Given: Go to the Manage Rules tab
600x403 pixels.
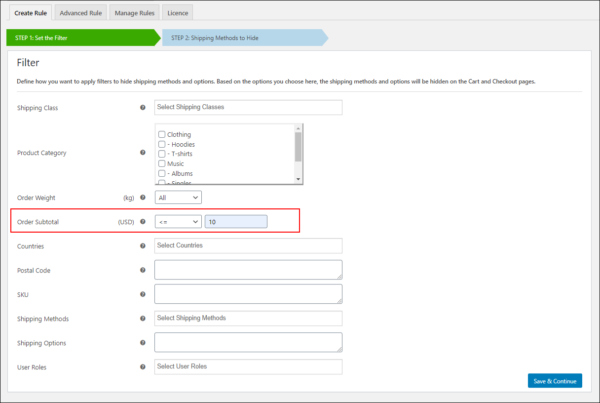Looking at the screenshot, I should click(x=134, y=13).
